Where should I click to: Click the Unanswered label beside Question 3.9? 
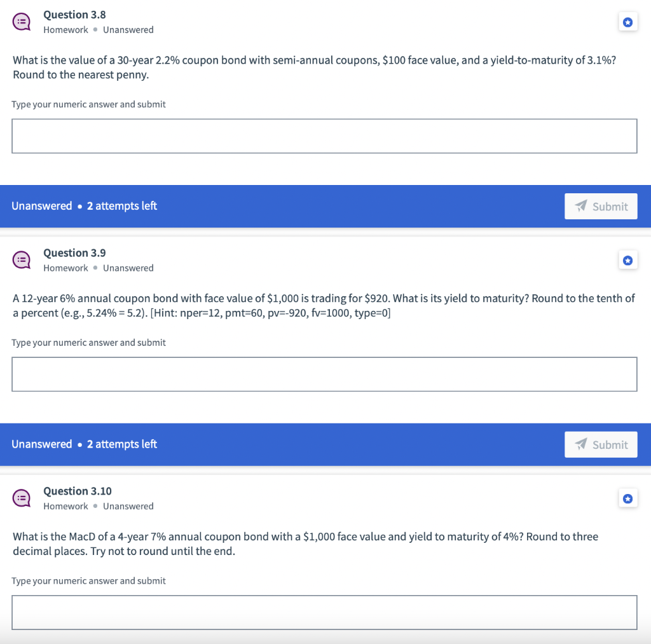(128, 268)
